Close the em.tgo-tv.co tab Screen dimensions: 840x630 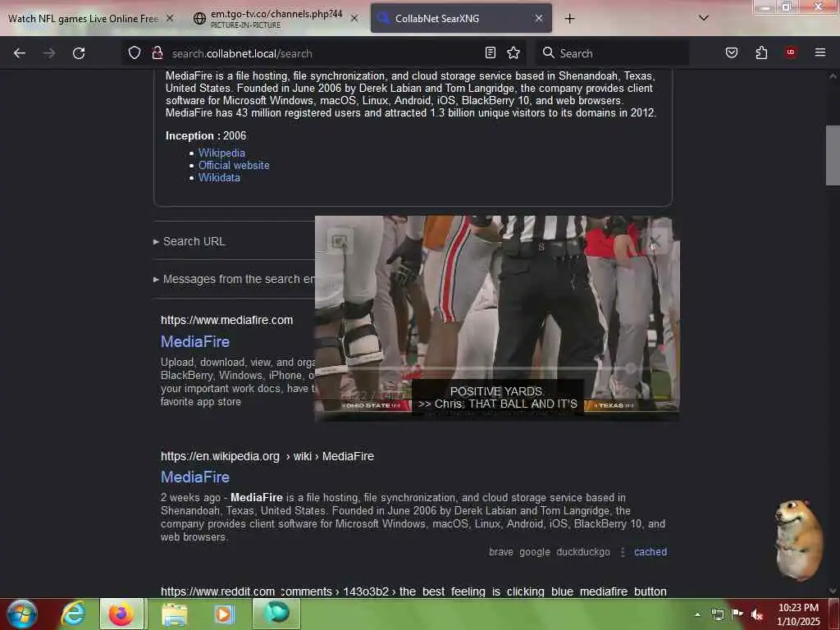(354, 18)
